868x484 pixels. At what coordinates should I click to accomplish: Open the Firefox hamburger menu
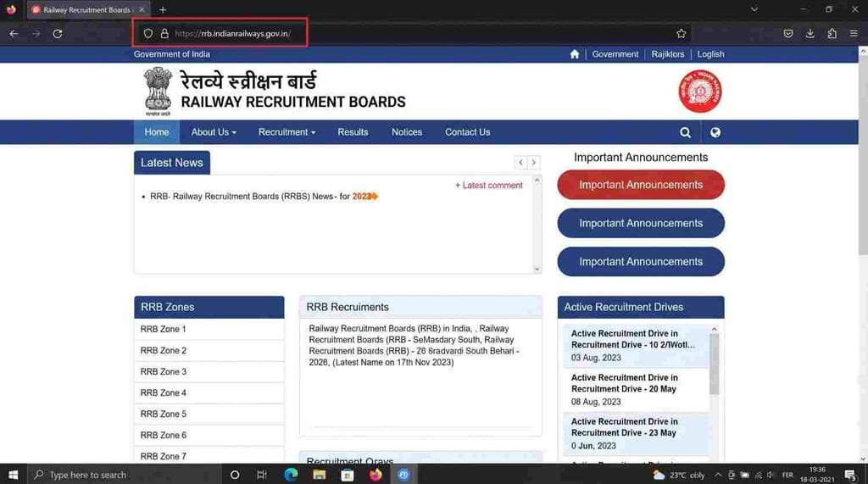854,34
